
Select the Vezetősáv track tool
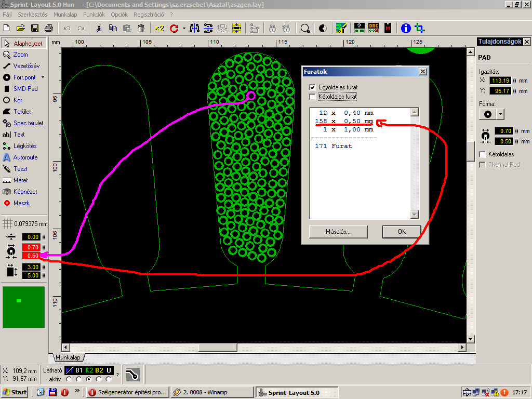coord(21,66)
